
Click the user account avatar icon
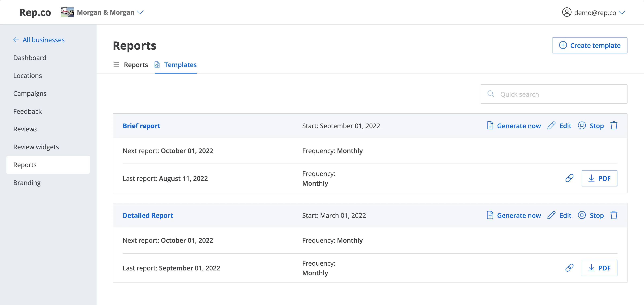[567, 12]
